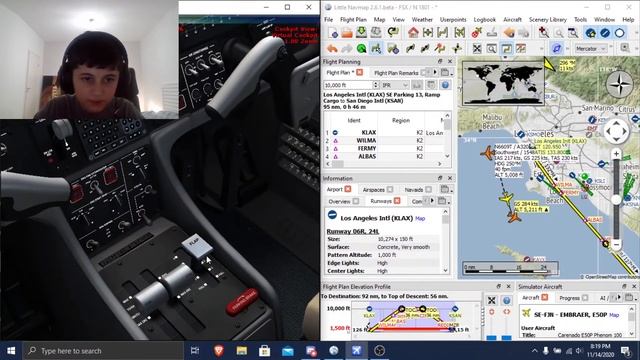Viewport: 640px width, 360px height.
Task: Open the Flight Plan menu
Action: click(353, 20)
